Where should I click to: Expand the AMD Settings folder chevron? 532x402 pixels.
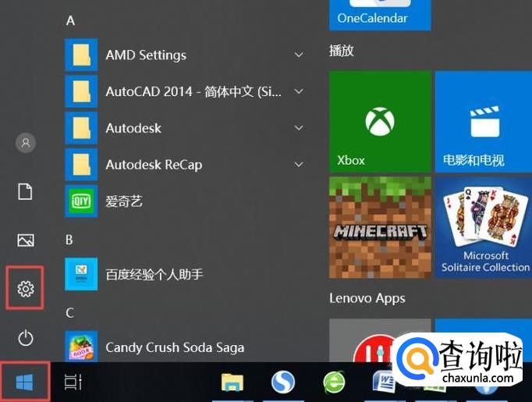pyautogui.click(x=299, y=55)
